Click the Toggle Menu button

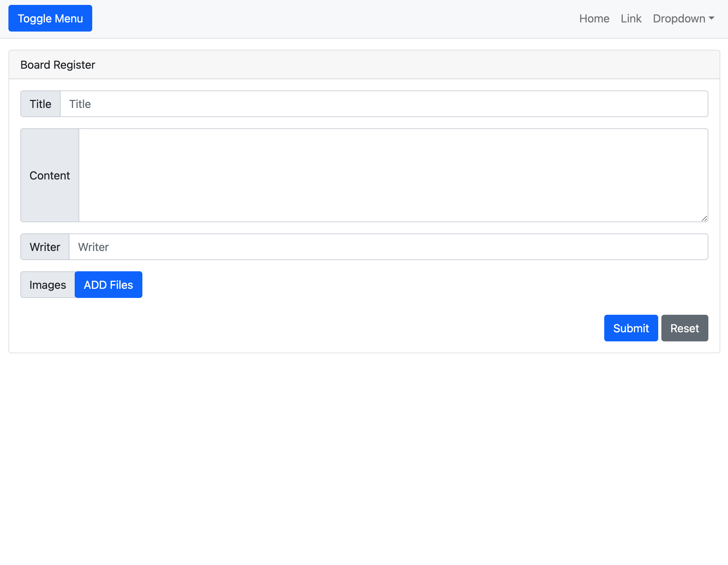point(50,18)
